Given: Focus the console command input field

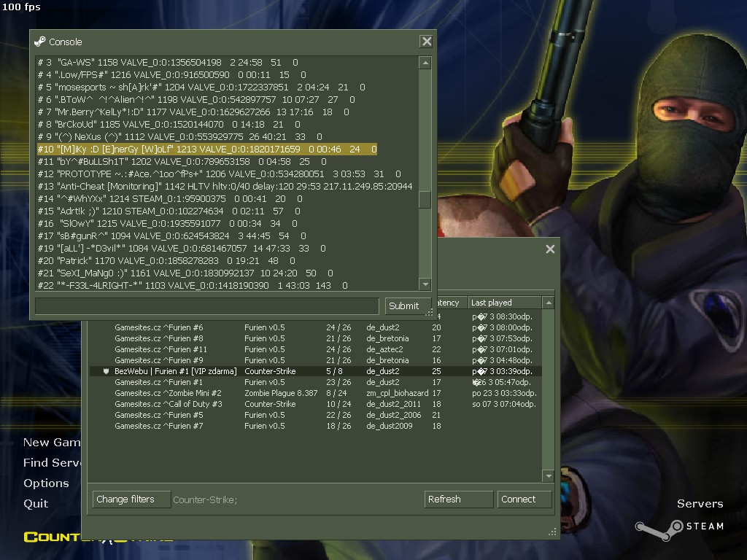Looking at the screenshot, I should pyautogui.click(x=207, y=306).
